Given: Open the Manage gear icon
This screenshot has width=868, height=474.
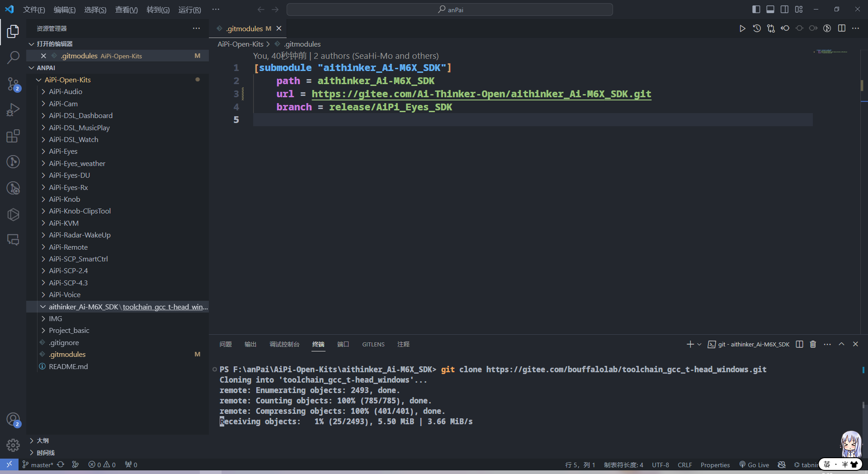Looking at the screenshot, I should [x=13, y=446].
